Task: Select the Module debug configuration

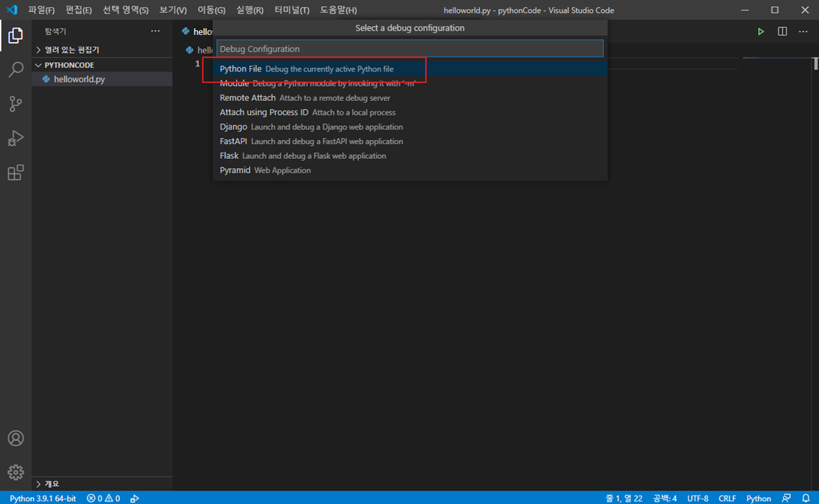Action: [409, 83]
